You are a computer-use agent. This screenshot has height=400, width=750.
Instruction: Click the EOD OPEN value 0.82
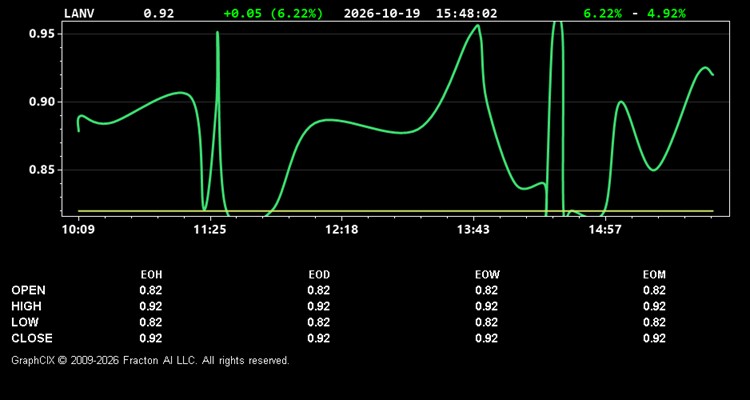pos(319,290)
